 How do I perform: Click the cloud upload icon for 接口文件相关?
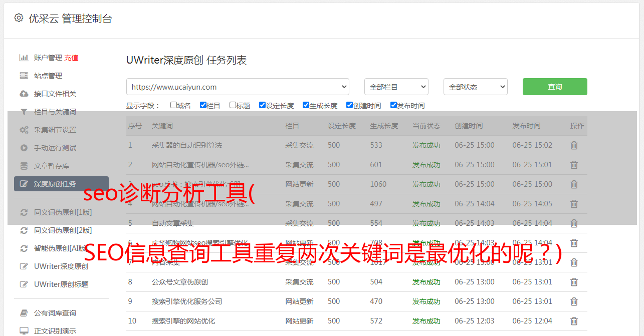[24, 94]
